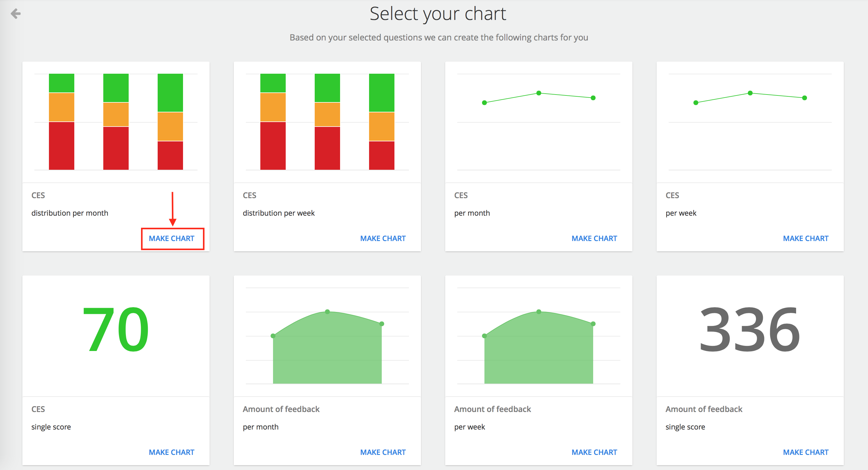
Task: Make chart for CES per month
Action: 594,238
